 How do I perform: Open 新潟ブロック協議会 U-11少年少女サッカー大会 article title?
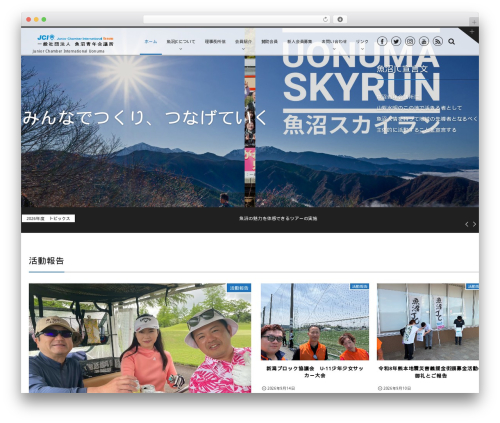[x=315, y=372]
